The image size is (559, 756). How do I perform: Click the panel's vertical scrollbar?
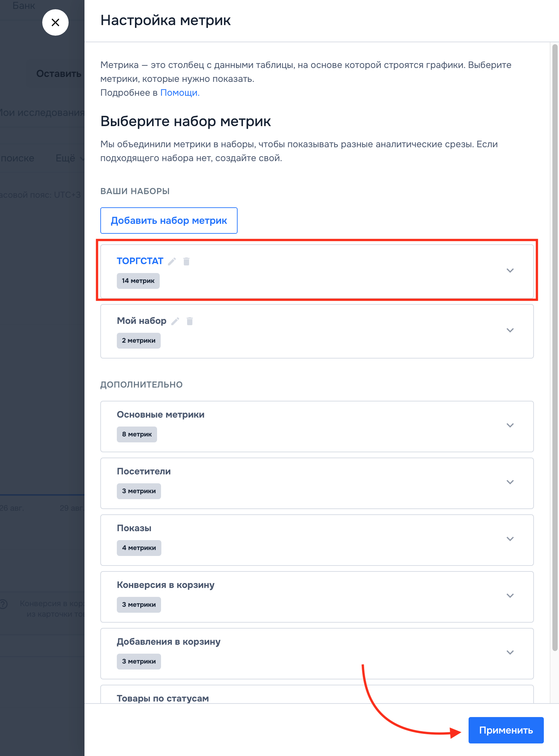point(555,339)
